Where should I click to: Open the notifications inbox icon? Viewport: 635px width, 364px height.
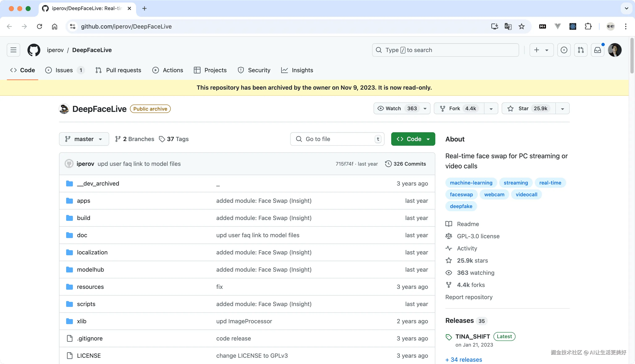pos(597,50)
